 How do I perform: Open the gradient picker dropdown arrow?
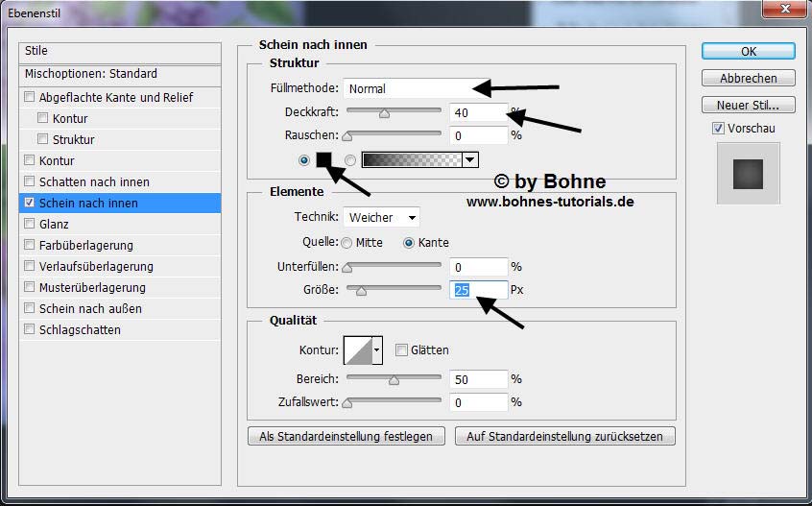(x=470, y=160)
